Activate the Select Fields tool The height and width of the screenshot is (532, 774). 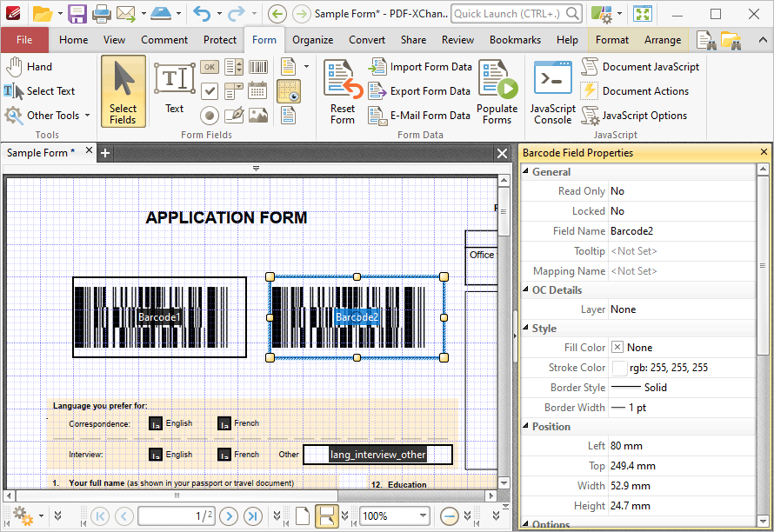pyautogui.click(x=123, y=91)
